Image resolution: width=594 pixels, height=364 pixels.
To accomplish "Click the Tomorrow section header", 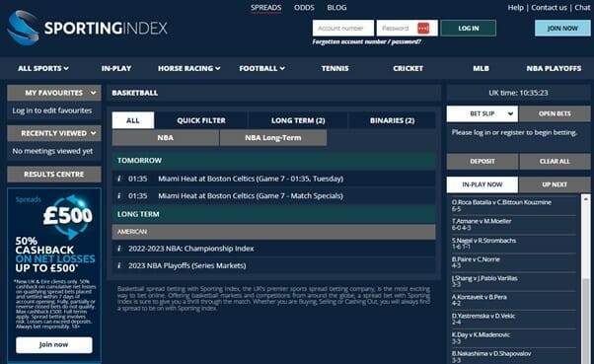I will [x=274, y=161].
